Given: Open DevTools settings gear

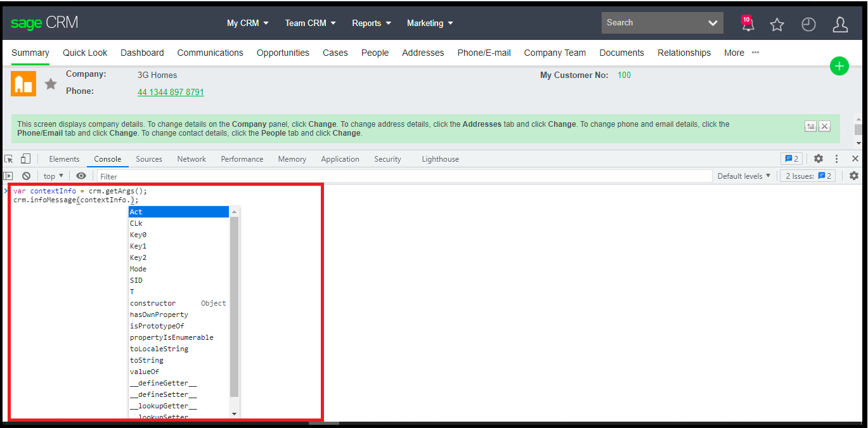Looking at the screenshot, I should [819, 159].
